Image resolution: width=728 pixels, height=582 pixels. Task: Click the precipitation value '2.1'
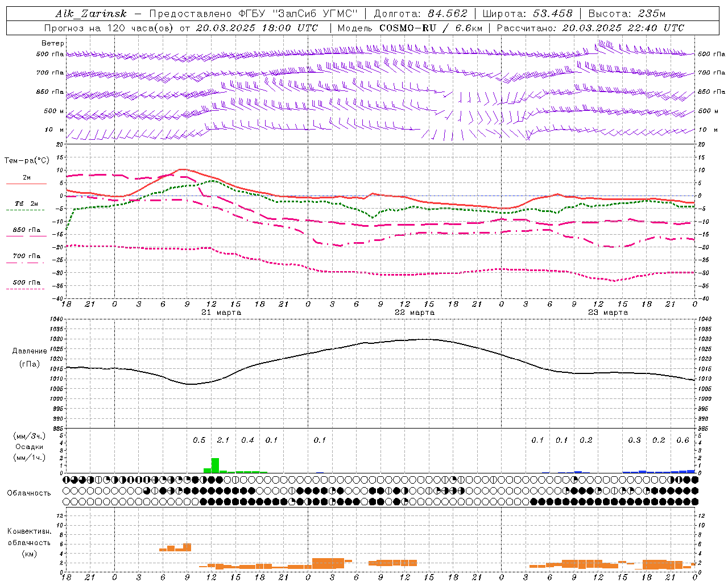click(223, 440)
